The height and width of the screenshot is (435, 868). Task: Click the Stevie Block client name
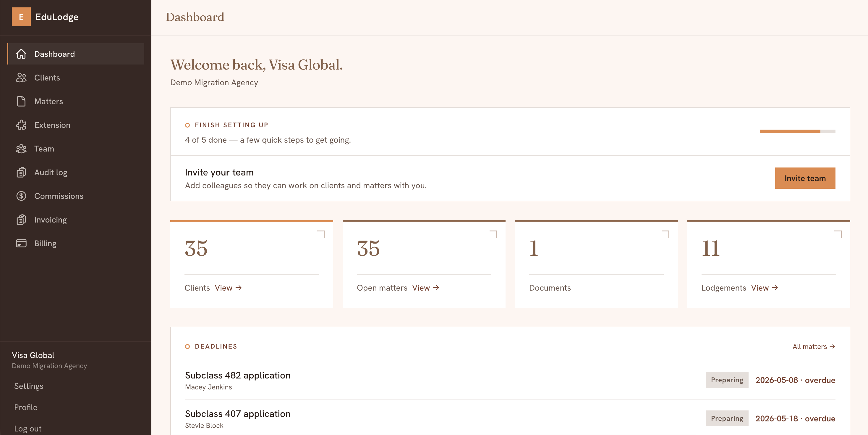click(204, 426)
